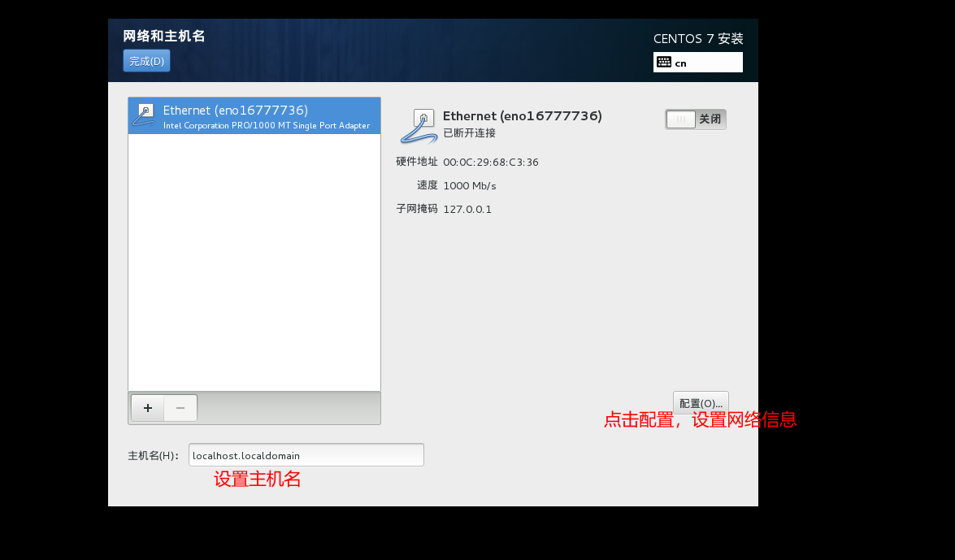Screen dimensions: 955x560
Task: Click empty area of the device list
Action: tap(254, 262)
